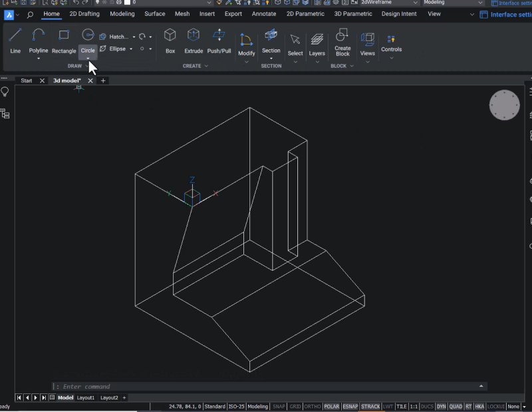This screenshot has height=412, width=532.
Task: Click the plus button to add new drawing tab
Action: coord(103,80)
